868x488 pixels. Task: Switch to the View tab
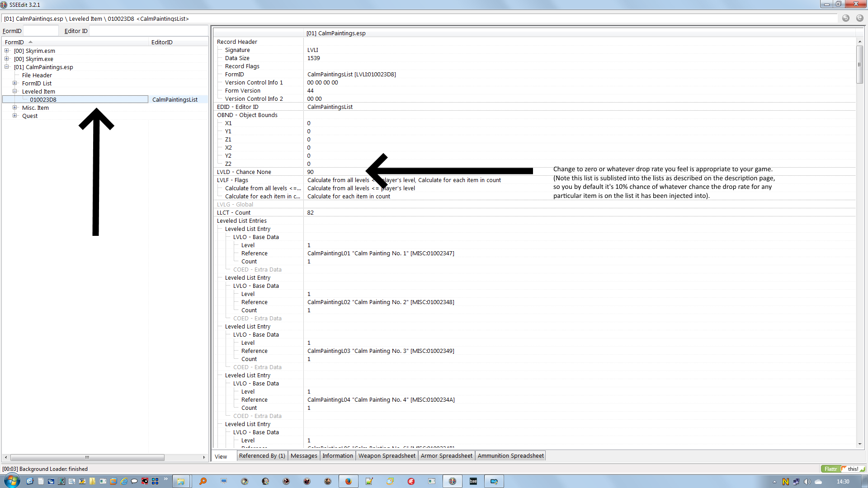pyautogui.click(x=221, y=456)
